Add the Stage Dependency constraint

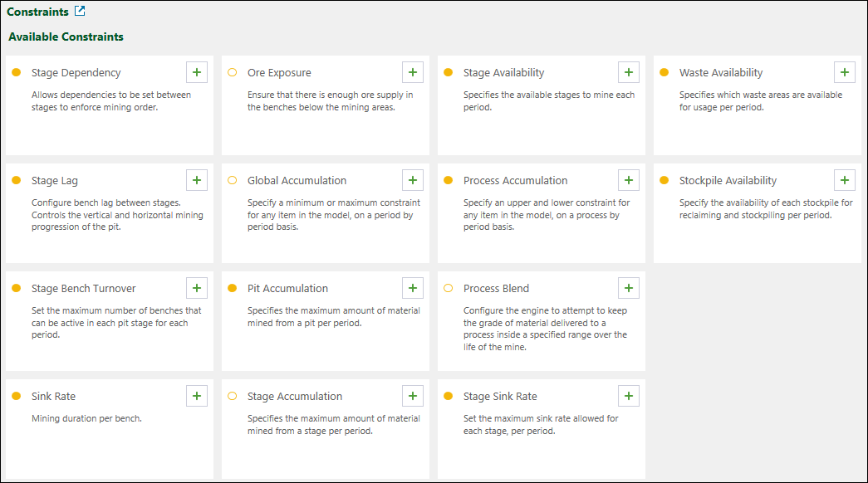coord(197,72)
